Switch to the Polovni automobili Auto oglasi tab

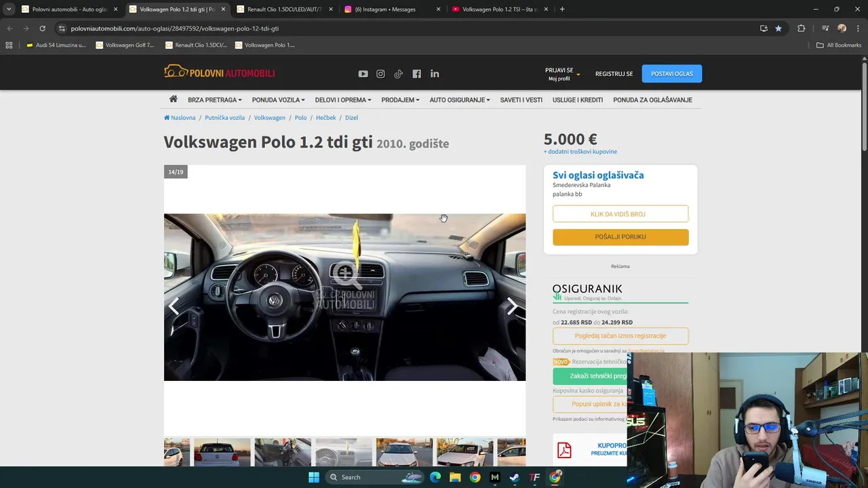pos(69,9)
